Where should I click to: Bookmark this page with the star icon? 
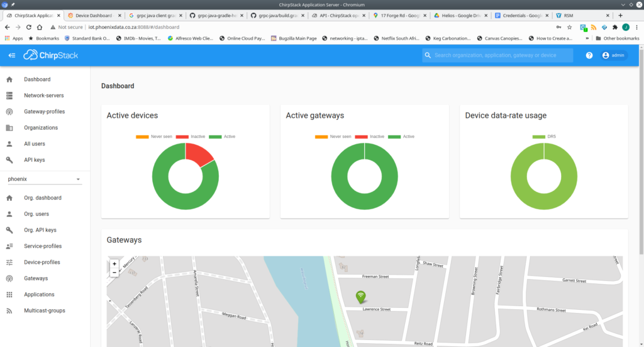pyautogui.click(x=569, y=27)
